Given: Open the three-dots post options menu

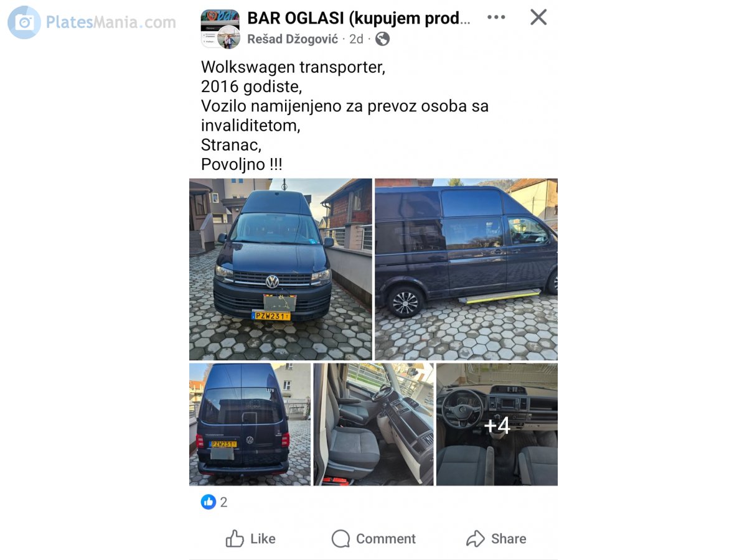Looking at the screenshot, I should 496,17.
